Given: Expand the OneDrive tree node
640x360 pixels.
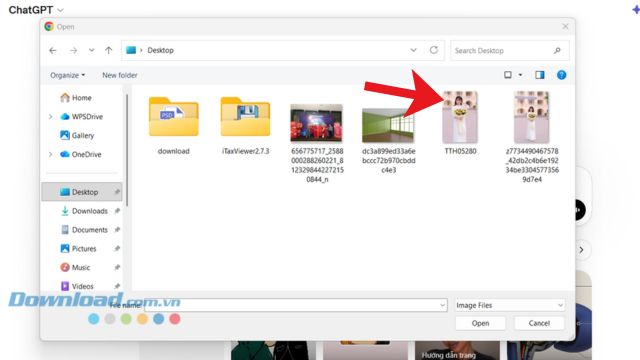Looking at the screenshot, I should coord(51,154).
